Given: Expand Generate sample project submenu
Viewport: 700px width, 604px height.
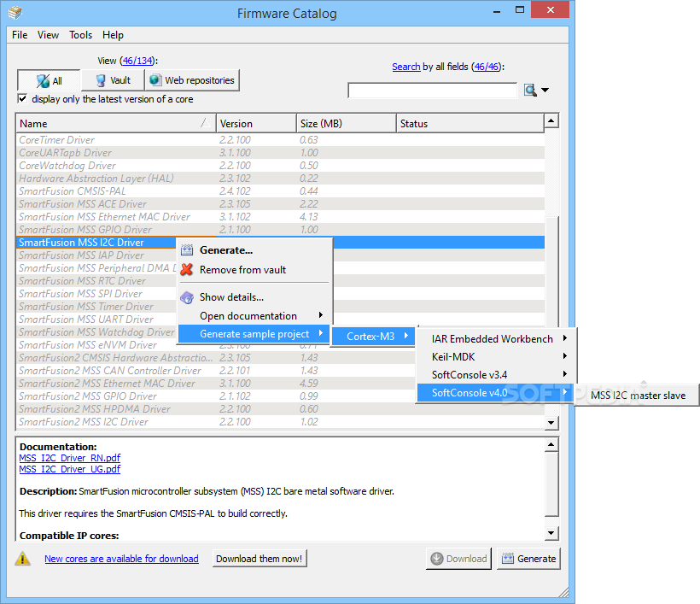Looking at the screenshot, I should coord(254,334).
